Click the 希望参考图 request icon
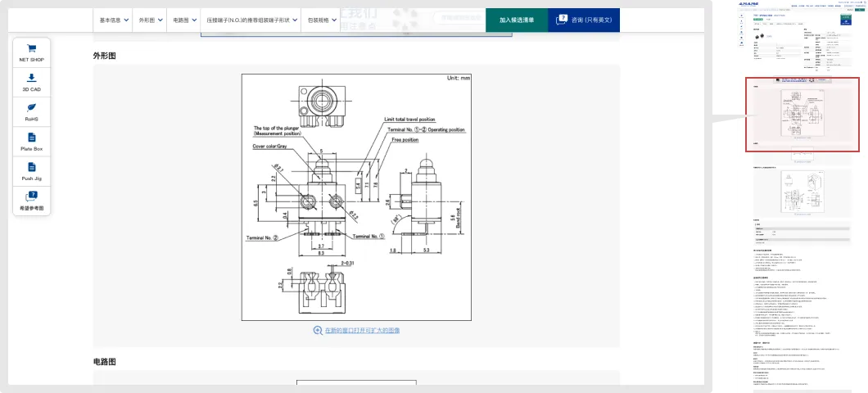This screenshot has width=868, height=393. coord(31,196)
